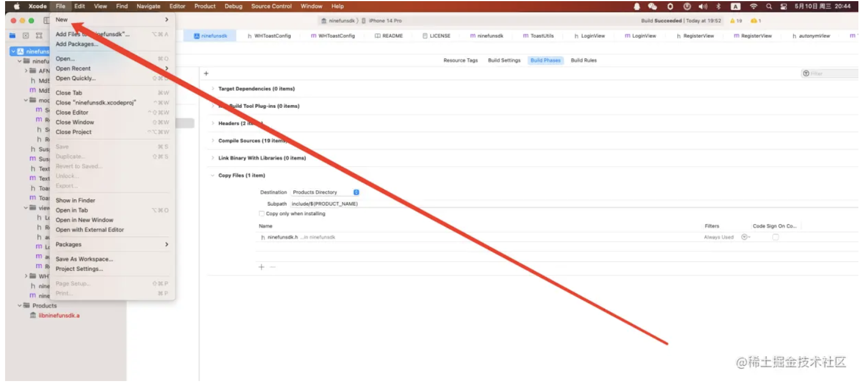Open Destination Products Directory dropdown
The image size is (868, 385).
tap(325, 193)
